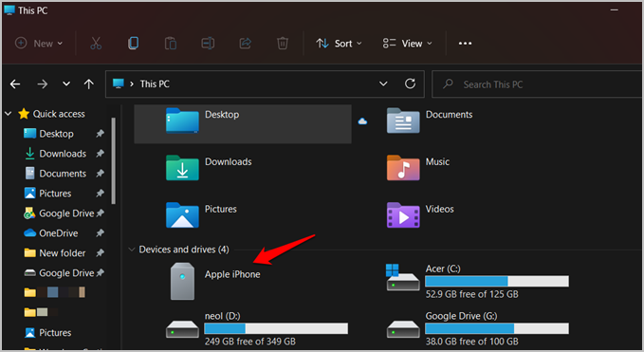
Task: Open recent locations dropdown arrow
Action: 65,83
